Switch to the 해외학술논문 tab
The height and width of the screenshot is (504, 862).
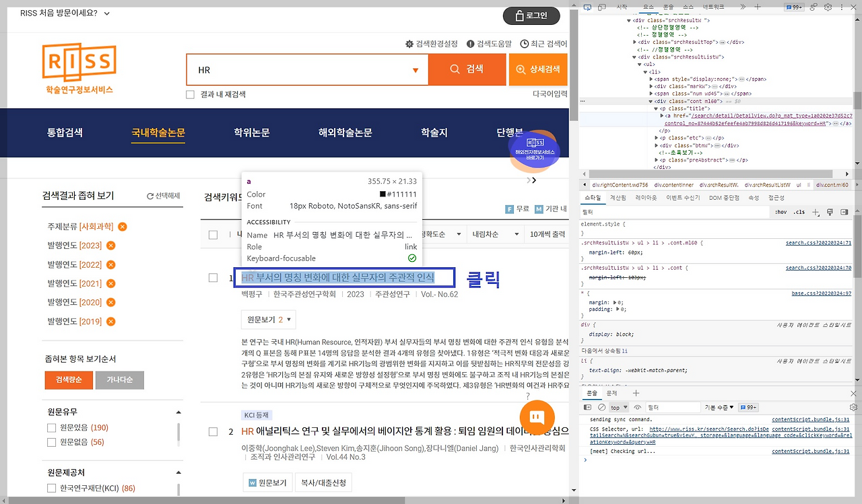pos(345,133)
